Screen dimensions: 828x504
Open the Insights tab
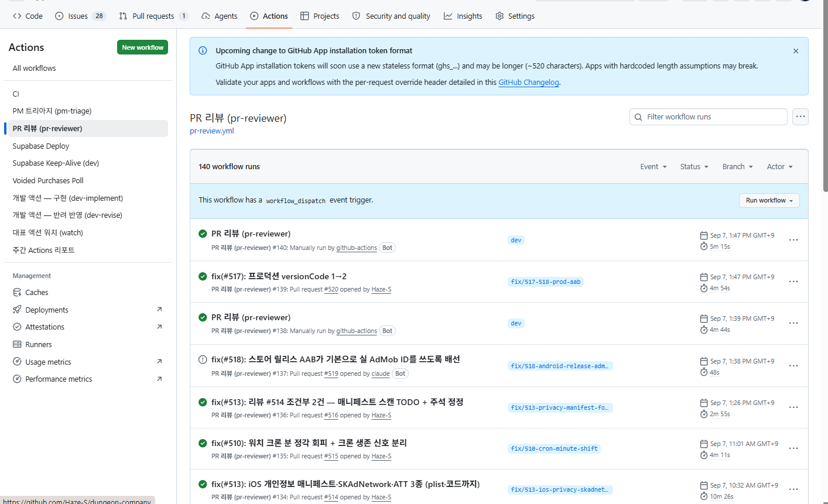463,16
